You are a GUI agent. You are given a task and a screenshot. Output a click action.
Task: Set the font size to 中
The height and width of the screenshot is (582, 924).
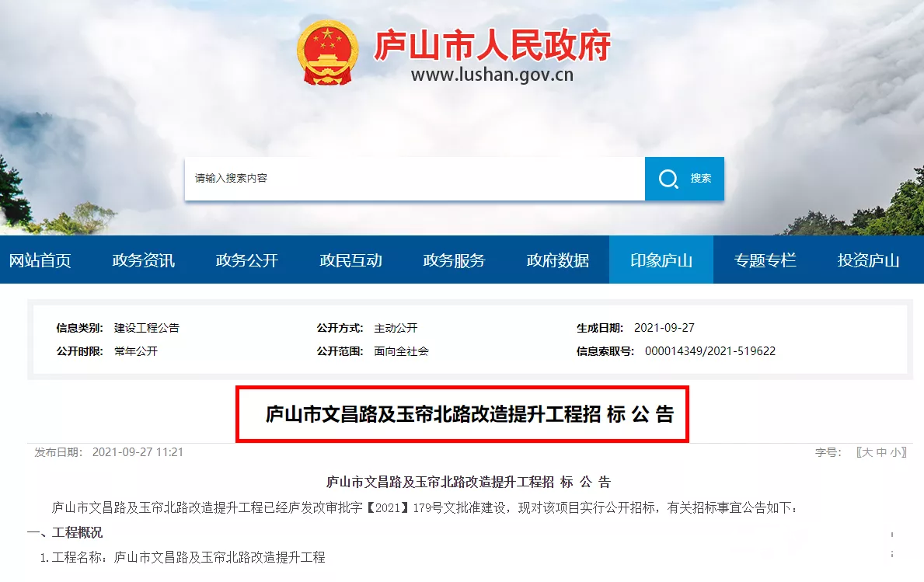881,452
